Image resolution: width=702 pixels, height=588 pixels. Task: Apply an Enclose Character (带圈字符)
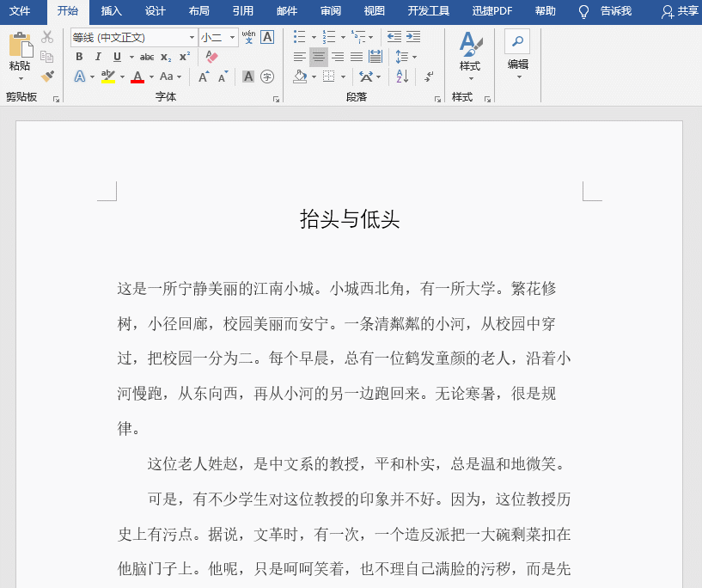click(x=267, y=76)
